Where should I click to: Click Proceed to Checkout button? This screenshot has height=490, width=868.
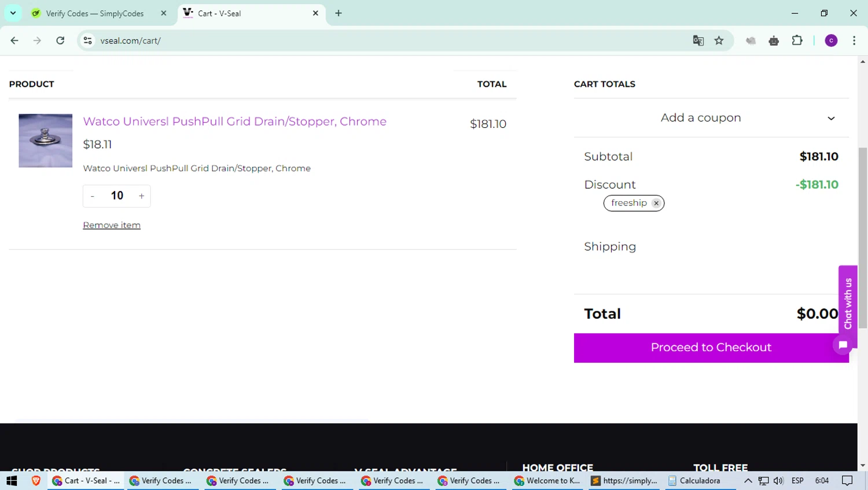point(711,348)
